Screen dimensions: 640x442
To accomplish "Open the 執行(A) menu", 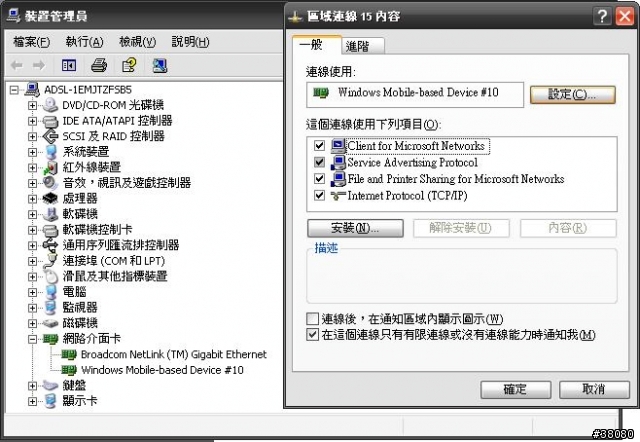I will click(x=84, y=42).
